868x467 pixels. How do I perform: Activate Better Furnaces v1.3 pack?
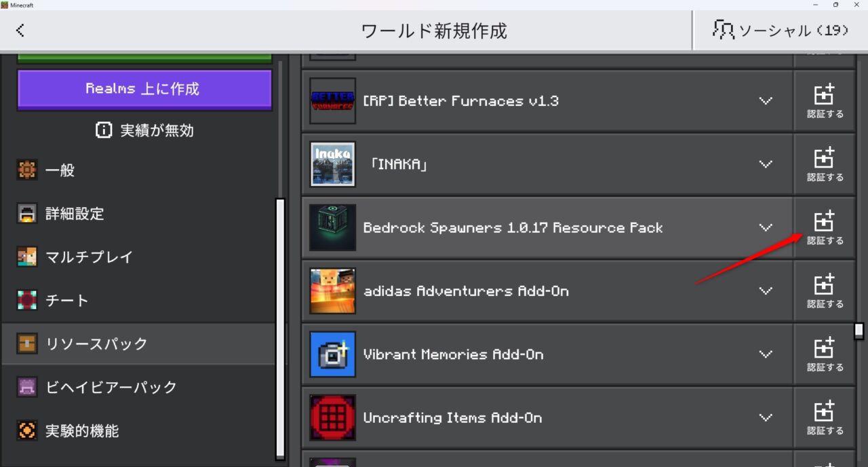[825, 100]
